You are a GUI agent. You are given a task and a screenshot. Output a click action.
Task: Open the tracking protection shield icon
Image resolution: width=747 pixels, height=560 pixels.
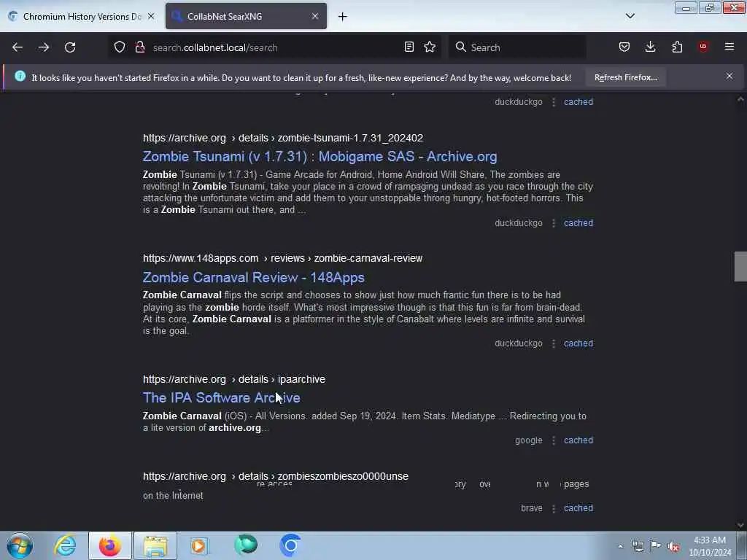(120, 47)
